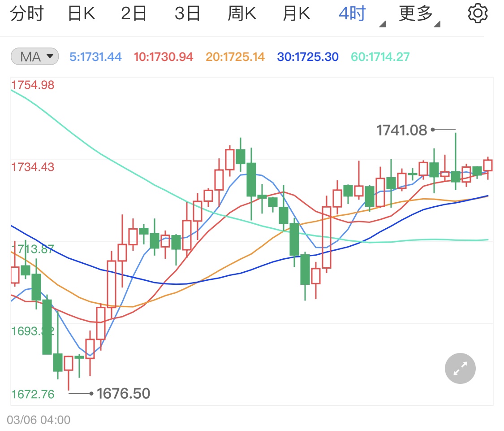
Task: Switch to 分时 time-sharing tab
Action: tap(26, 14)
